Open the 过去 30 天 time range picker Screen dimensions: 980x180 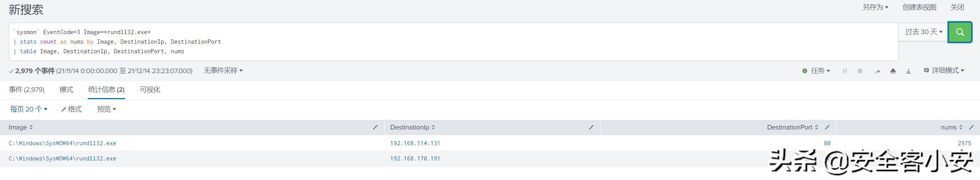pos(923,32)
